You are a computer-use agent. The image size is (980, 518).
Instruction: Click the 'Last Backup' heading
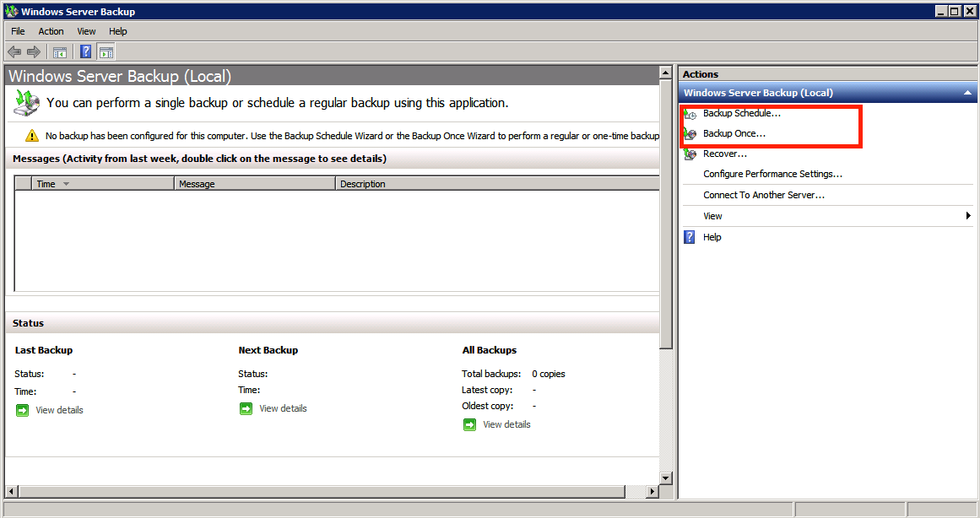coord(44,350)
